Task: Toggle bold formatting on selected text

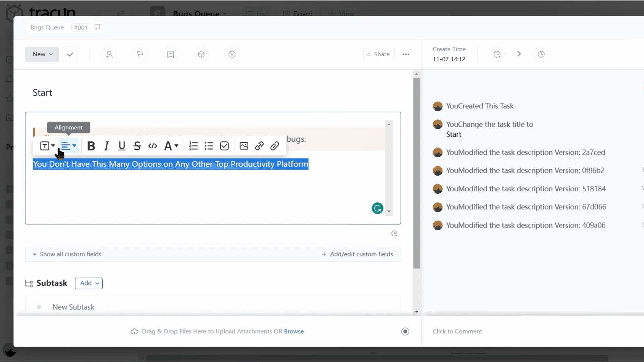Action: [91, 145]
